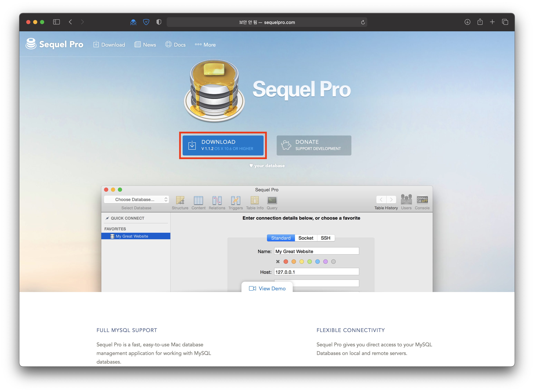Open the Choose Database dropdown
Screen dimensions: 534x392
[136, 200]
